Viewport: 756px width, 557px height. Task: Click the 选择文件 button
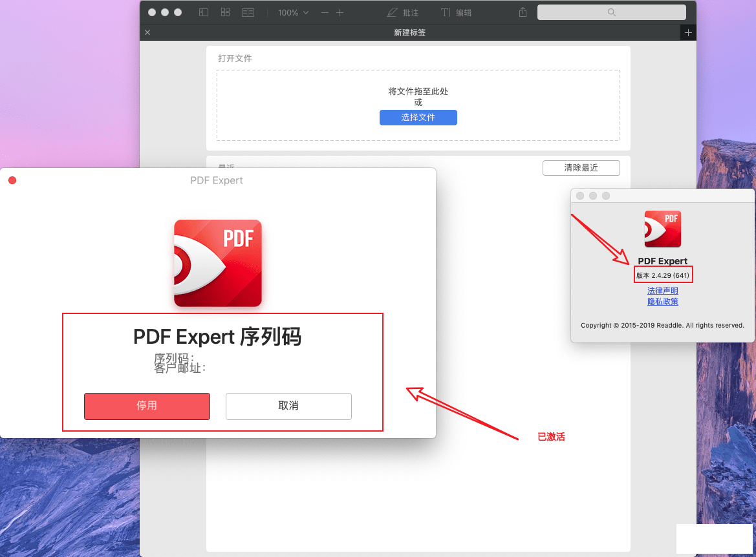418,118
